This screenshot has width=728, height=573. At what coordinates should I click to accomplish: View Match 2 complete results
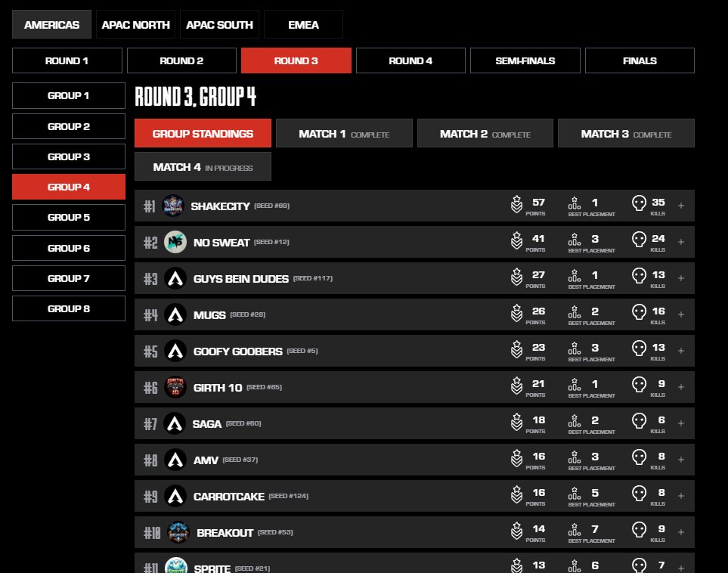point(485,133)
